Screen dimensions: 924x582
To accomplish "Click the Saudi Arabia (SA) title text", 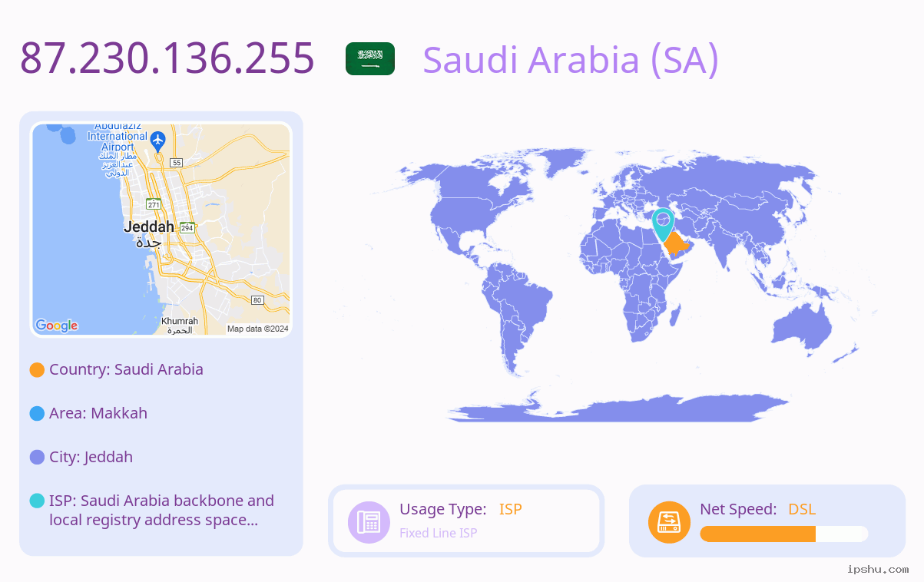I will coord(571,60).
